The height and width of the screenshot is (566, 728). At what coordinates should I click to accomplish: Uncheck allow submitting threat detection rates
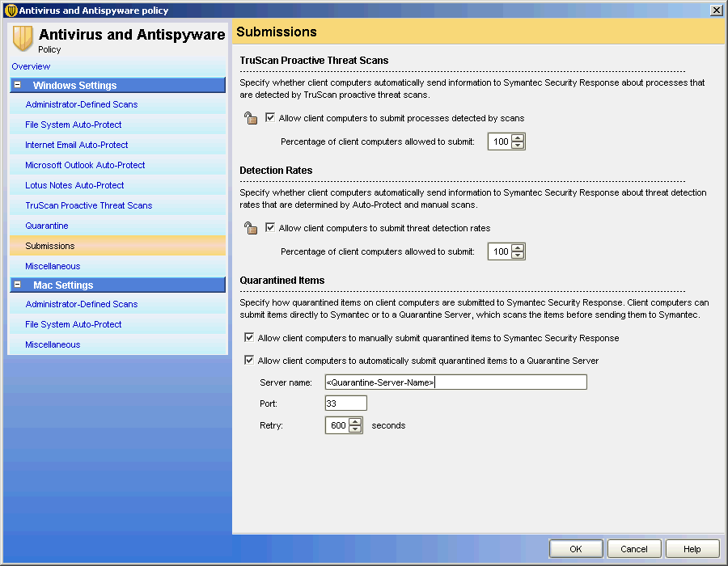270,228
